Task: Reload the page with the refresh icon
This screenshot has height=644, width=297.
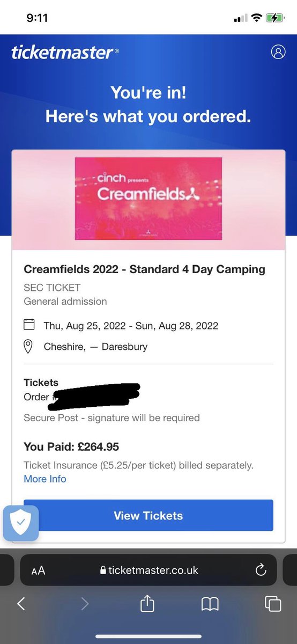Action: [x=261, y=570]
